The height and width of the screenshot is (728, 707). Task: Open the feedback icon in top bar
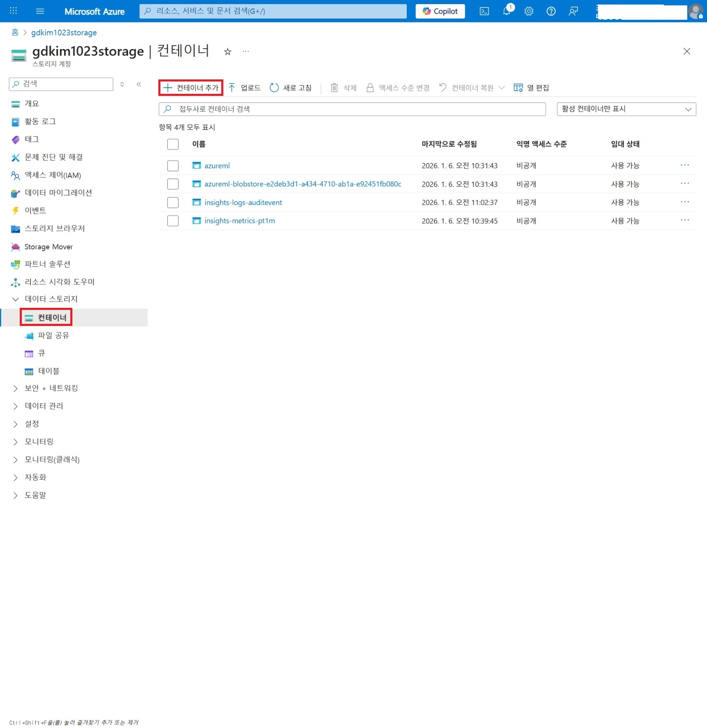(573, 11)
